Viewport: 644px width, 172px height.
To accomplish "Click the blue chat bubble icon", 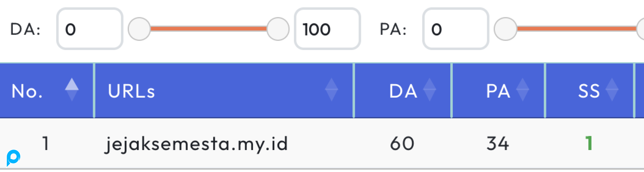I will (x=14, y=157).
